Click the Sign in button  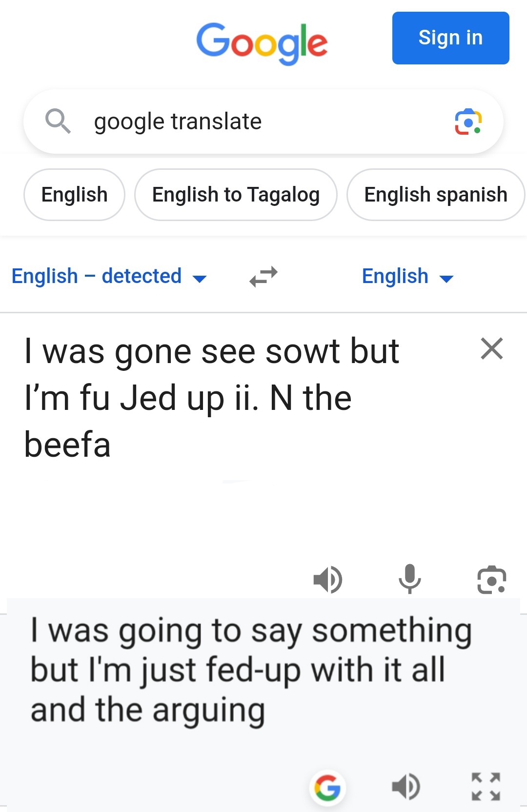(x=450, y=38)
